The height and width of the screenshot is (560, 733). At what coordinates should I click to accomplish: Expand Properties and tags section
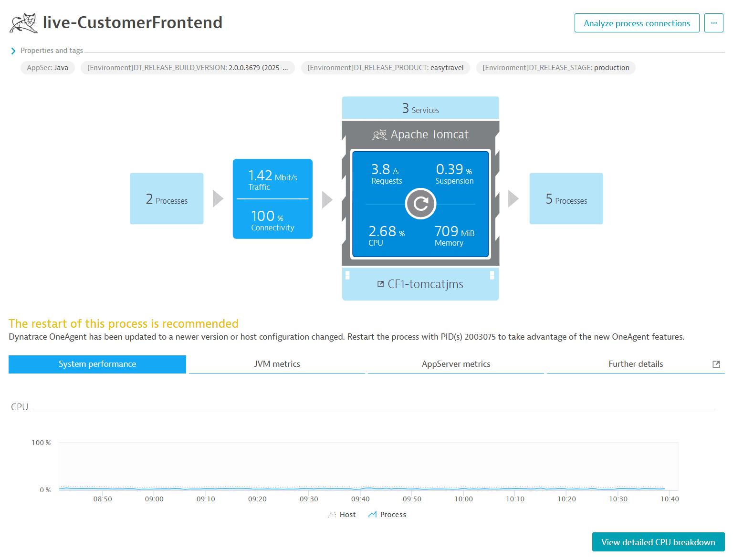[13, 51]
